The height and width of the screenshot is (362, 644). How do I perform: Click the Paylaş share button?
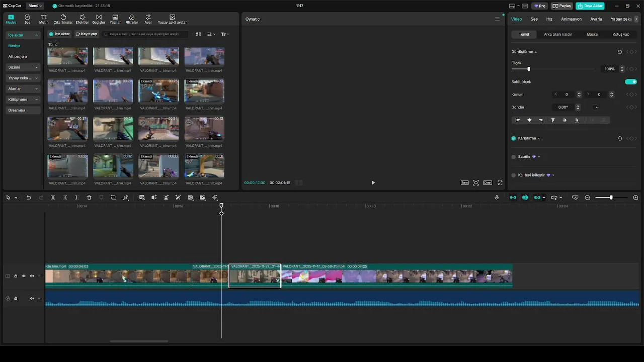(562, 6)
